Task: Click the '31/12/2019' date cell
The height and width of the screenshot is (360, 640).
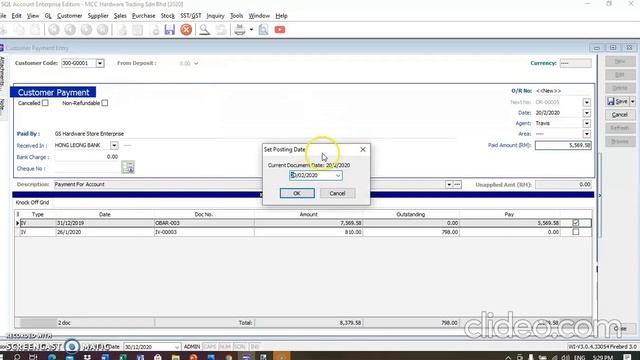Action: pyautogui.click(x=105, y=223)
